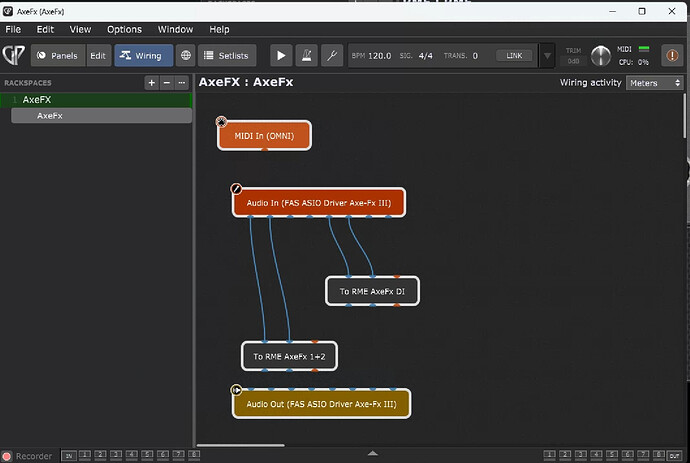The height and width of the screenshot is (463, 690).
Task: Open the Edit menu
Action: coord(45,29)
